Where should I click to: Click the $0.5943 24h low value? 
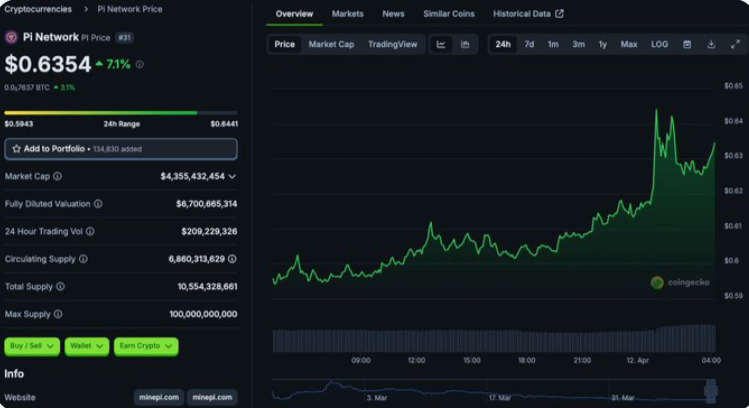pyautogui.click(x=19, y=124)
